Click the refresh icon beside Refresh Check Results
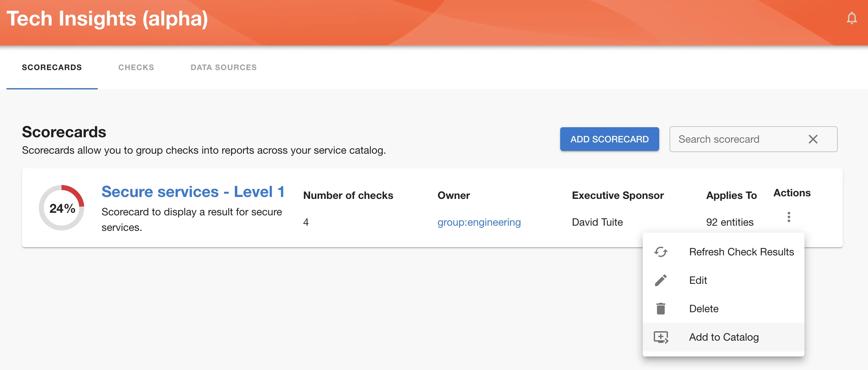 (x=661, y=252)
